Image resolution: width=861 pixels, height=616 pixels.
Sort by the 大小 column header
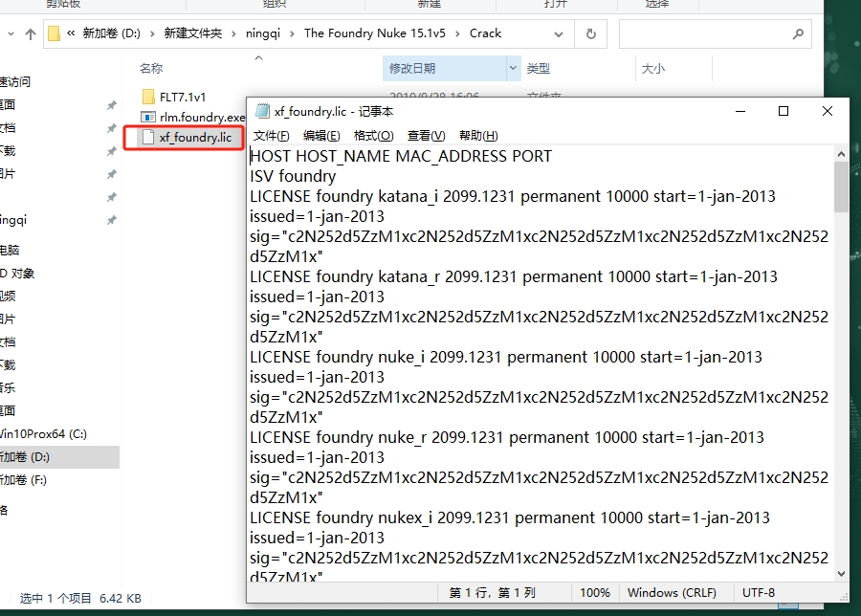652,68
